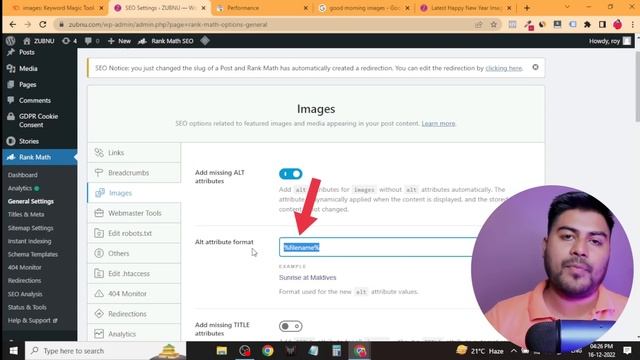Open SEO Analysis submenu
The image size is (640, 360).
[24, 294]
